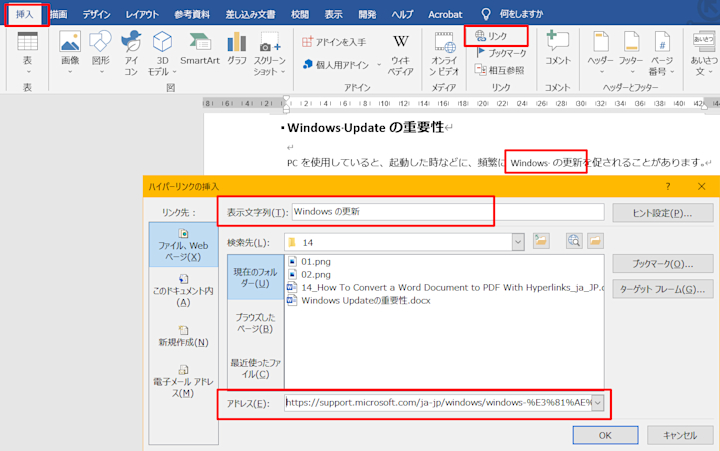The image size is (720, 451).
Task: Open the ページ番号 menu
Action: tap(662, 53)
